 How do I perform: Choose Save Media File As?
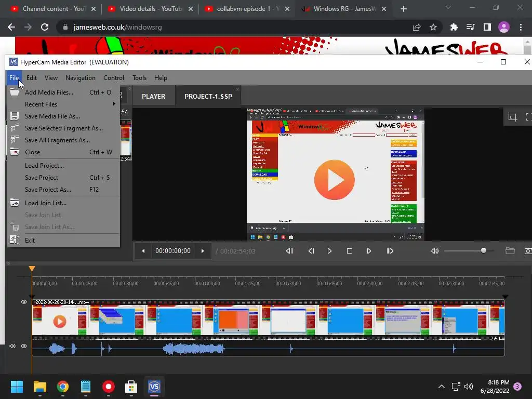(63, 116)
